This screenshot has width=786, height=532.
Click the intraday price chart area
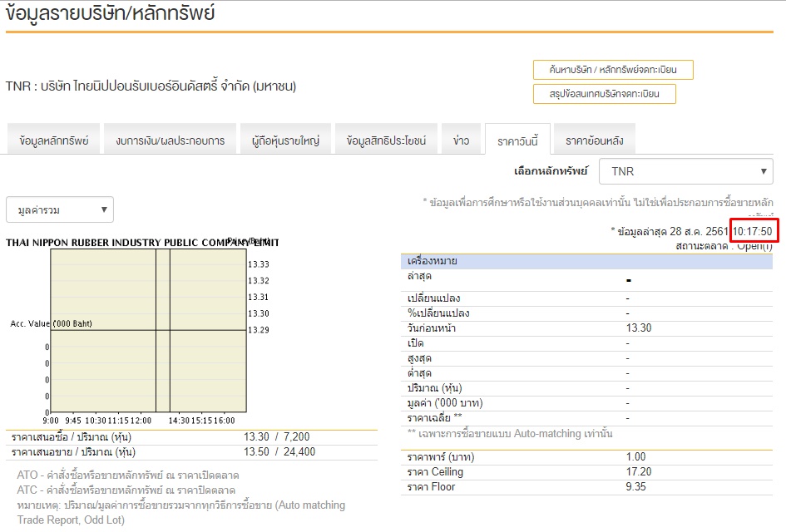tap(148, 331)
